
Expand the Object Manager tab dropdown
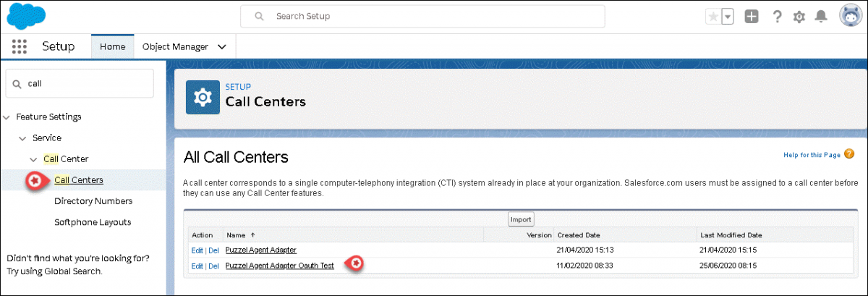[x=222, y=47]
